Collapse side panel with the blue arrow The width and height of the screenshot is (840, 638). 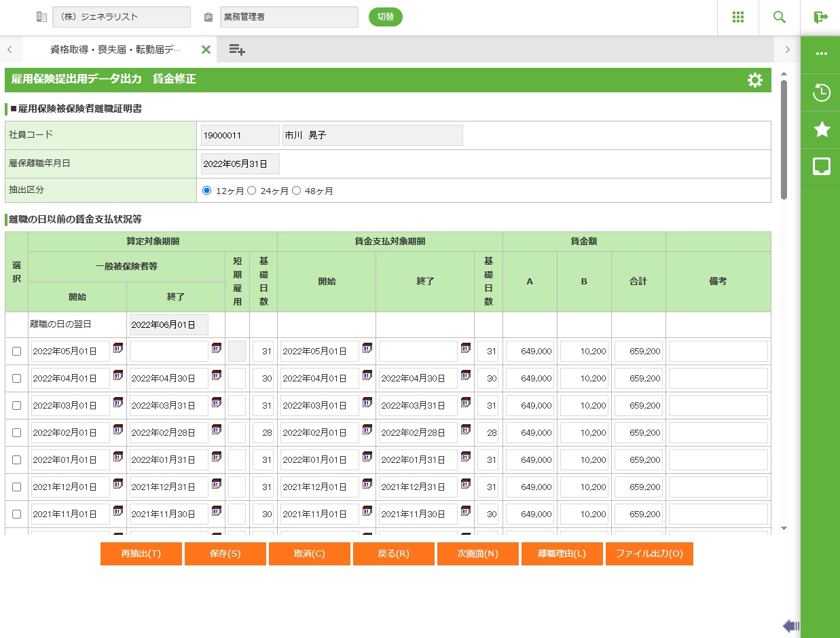pos(791,625)
